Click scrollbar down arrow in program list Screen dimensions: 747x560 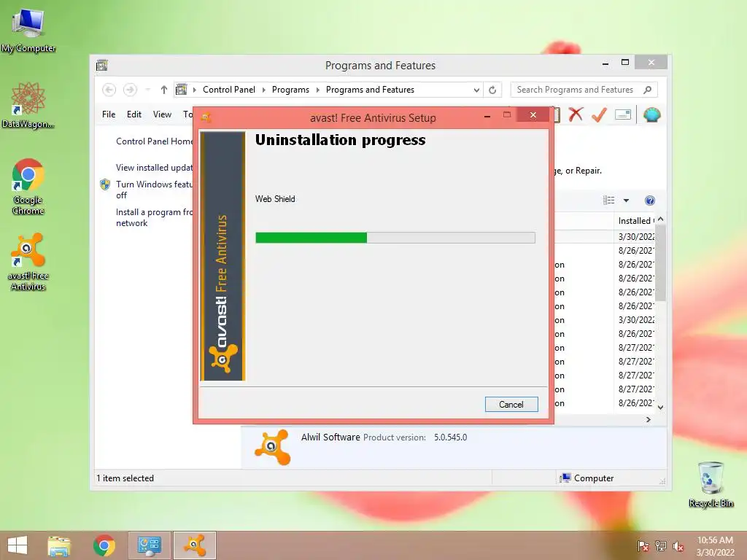tap(660, 407)
